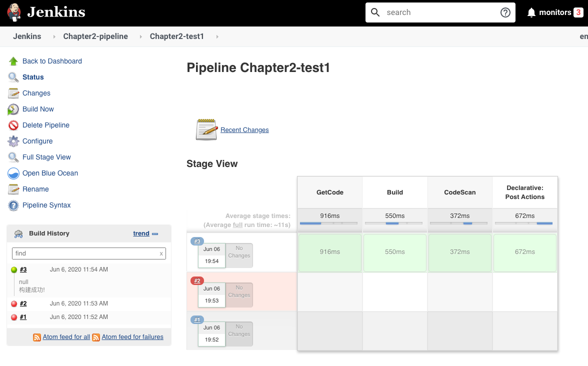This screenshot has height=366, width=588.
Task: Click the build history find field
Action: coord(85,253)
